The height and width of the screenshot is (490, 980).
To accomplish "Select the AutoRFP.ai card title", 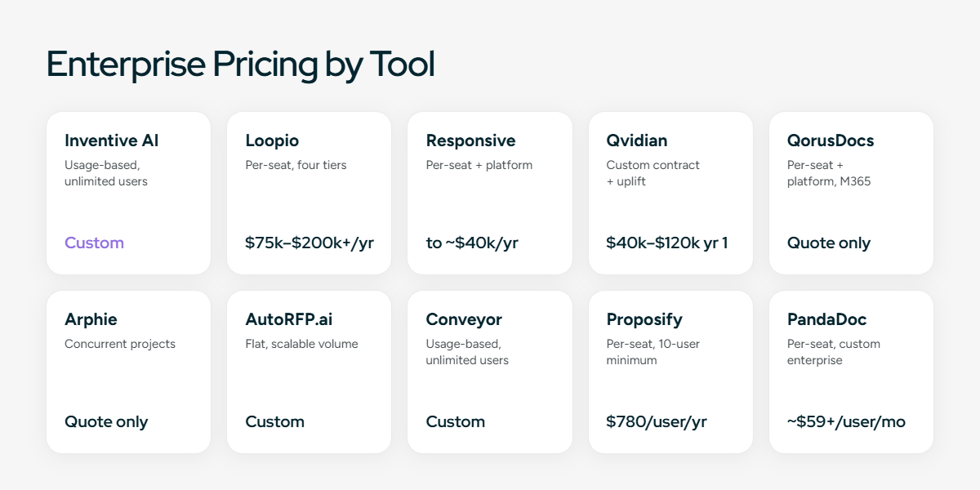I will tap(291, 319).
